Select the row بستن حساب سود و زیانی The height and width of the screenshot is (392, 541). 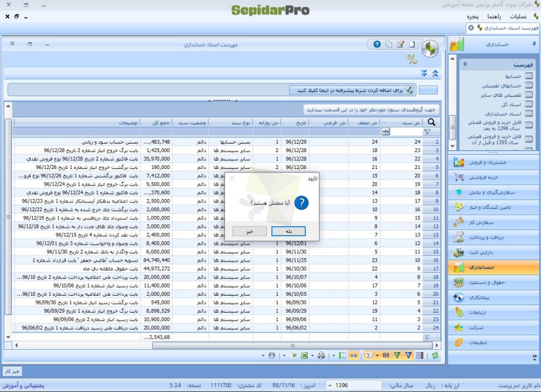226,141
